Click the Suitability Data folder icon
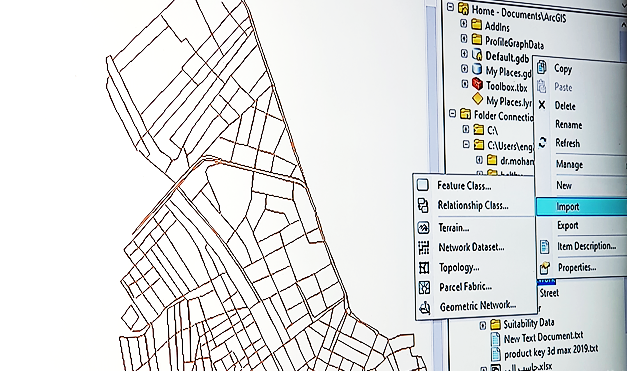The height and width of the screenshot is (371, 627). (495, 323)
